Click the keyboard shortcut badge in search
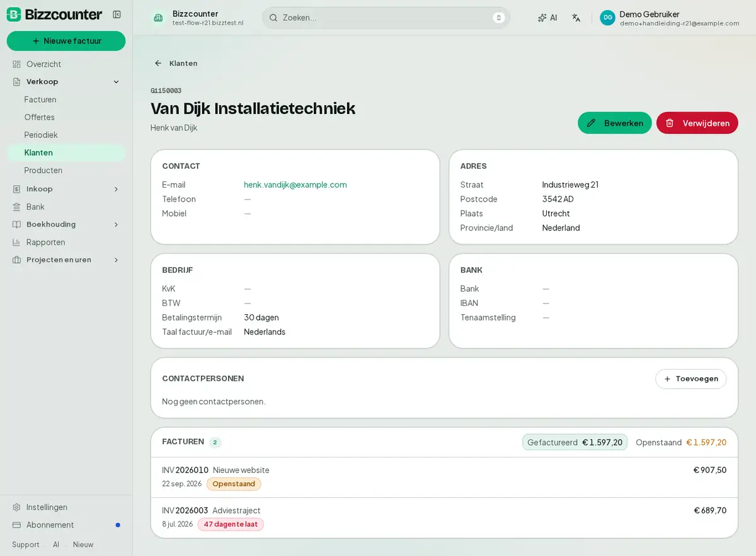Screen dimensions: 756x556 pos(499,18)
